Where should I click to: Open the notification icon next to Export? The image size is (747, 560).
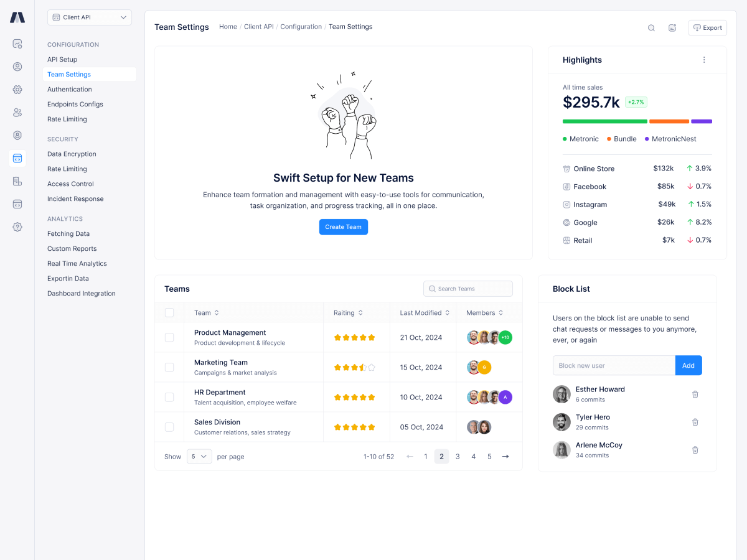click(672, 27)
